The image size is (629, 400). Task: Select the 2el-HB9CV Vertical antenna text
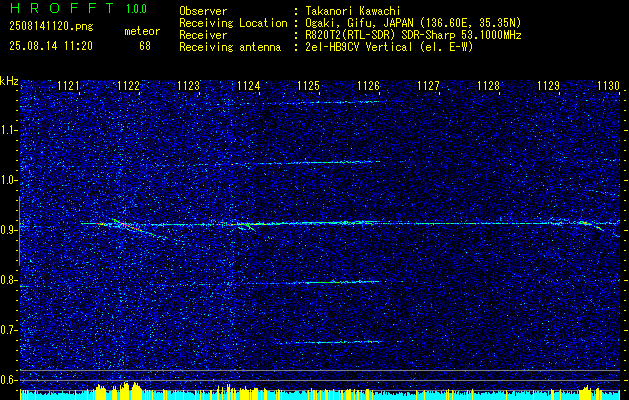pyautogui.click(x=389, y=47)
